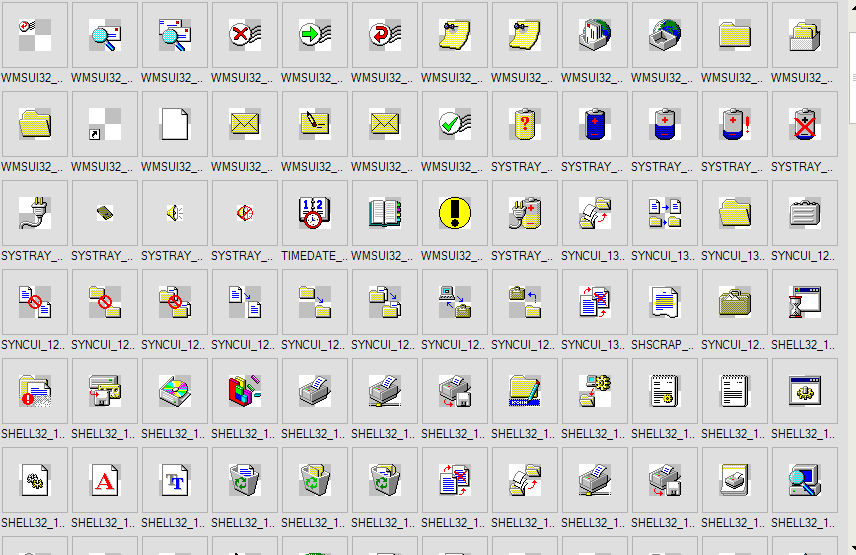
Task: Select the battery with question mark icon
Action: click(x=525, y=124)
